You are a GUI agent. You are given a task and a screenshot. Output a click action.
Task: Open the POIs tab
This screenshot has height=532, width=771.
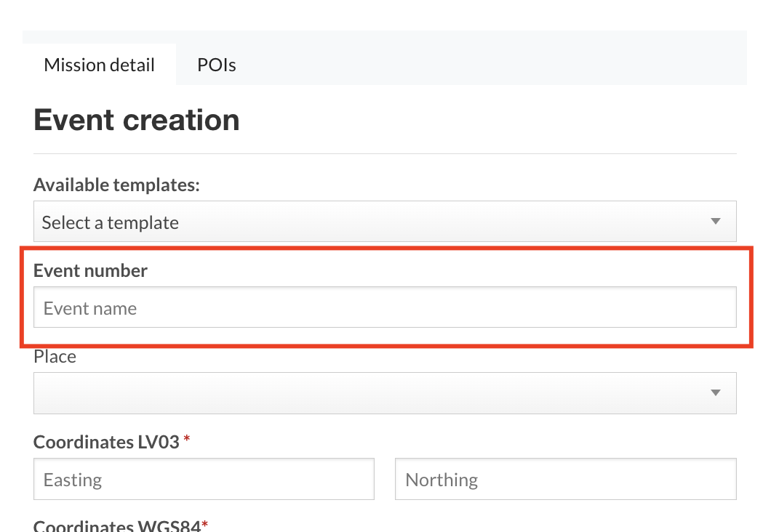tap(217, 65)
